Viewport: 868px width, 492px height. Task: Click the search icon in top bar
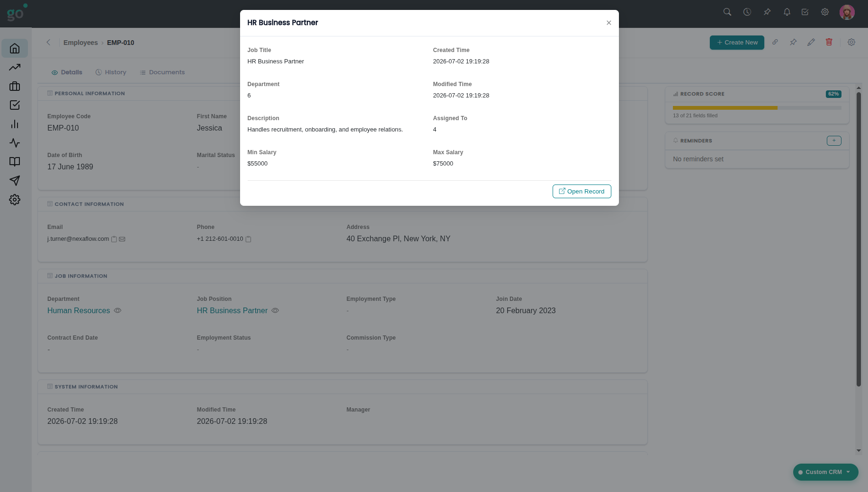(727, 12)
